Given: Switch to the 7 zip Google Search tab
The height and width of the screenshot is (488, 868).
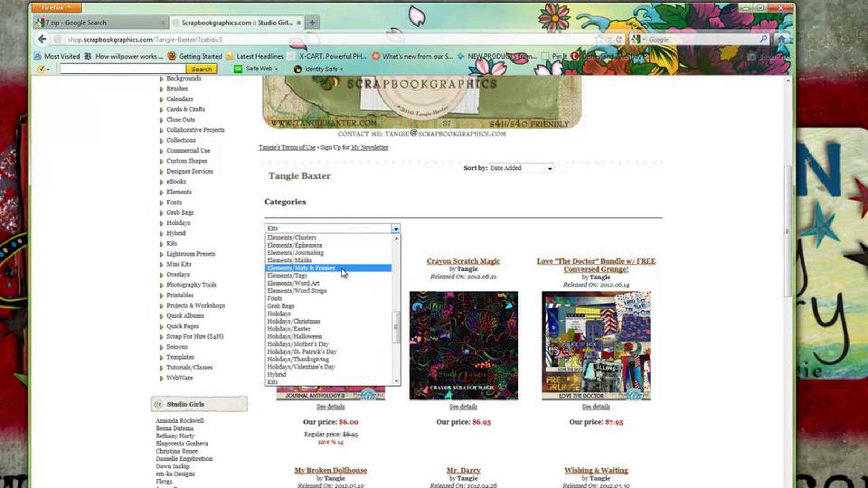Looking at the screenshot, I should (101, 22).
